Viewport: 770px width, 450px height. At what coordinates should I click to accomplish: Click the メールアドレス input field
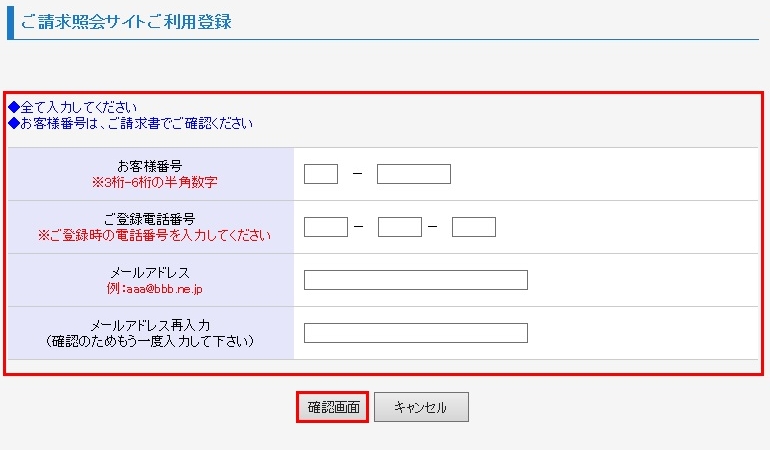(416, 280)
